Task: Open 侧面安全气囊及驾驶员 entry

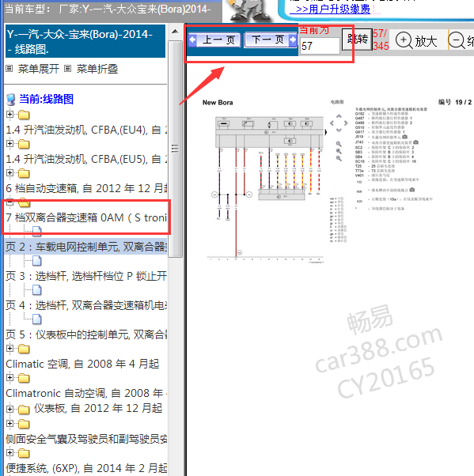Action: (x=86, y=439)
